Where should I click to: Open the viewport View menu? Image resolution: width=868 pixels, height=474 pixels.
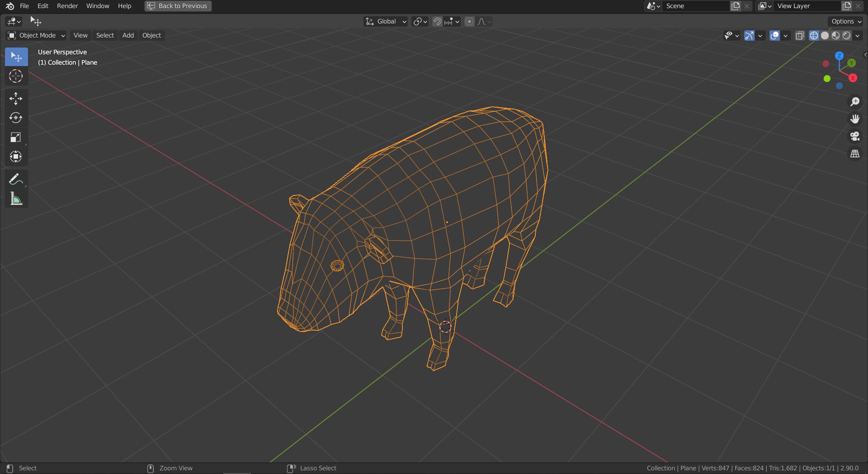(x=80, y=35)
